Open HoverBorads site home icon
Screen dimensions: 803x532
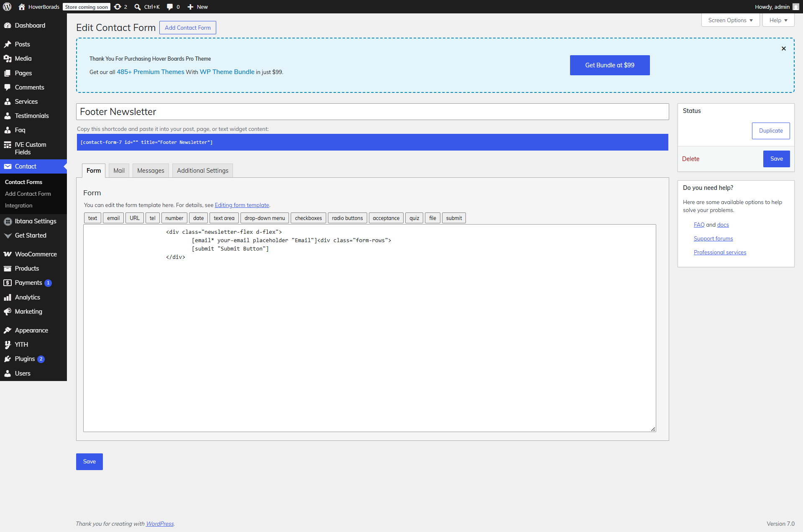pyautogui.click(x=22, y=7)
